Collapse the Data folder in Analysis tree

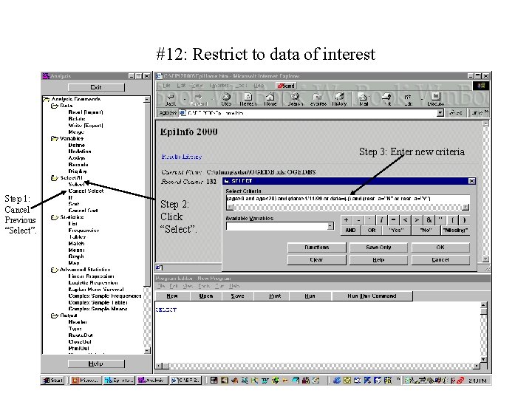(x=55, y=106)
